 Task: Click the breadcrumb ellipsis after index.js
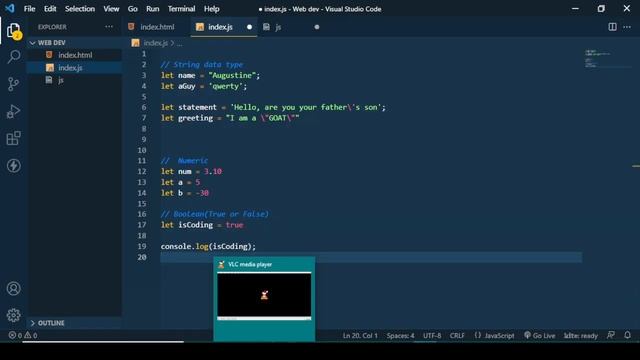point(180,43)
